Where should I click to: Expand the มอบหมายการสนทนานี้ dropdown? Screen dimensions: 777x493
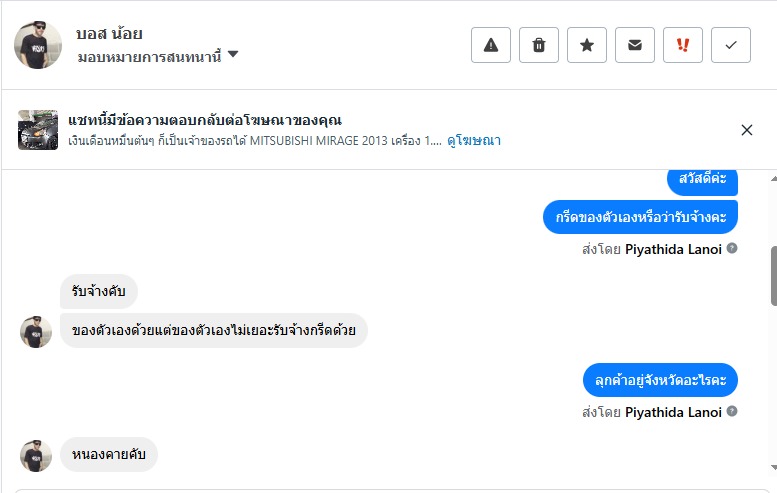(x=232, y=55)
